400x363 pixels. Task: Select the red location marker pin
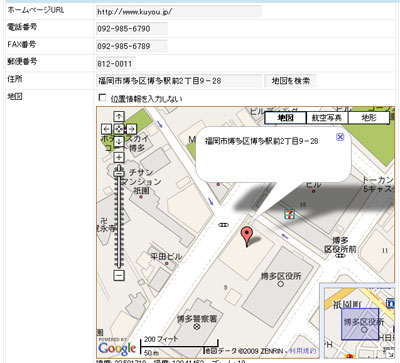(246, 236)
